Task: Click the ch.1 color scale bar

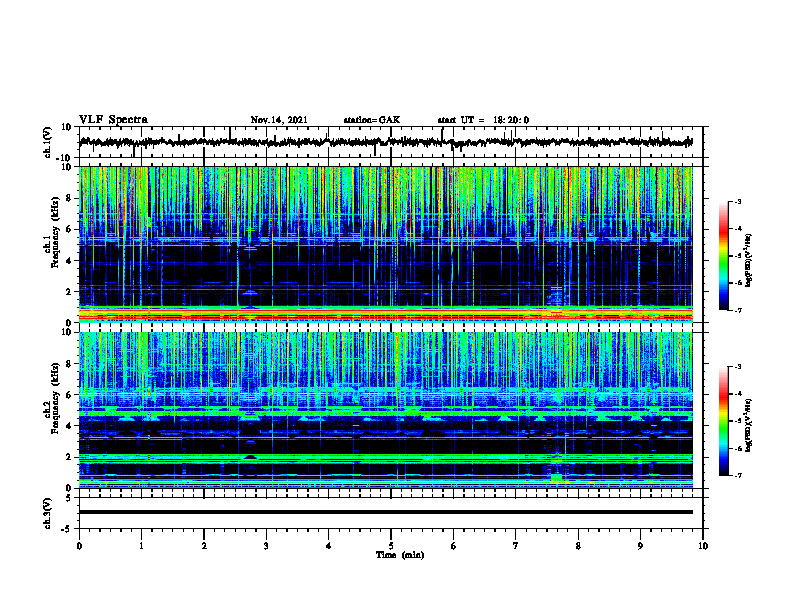Action: (x=724, y=256)
